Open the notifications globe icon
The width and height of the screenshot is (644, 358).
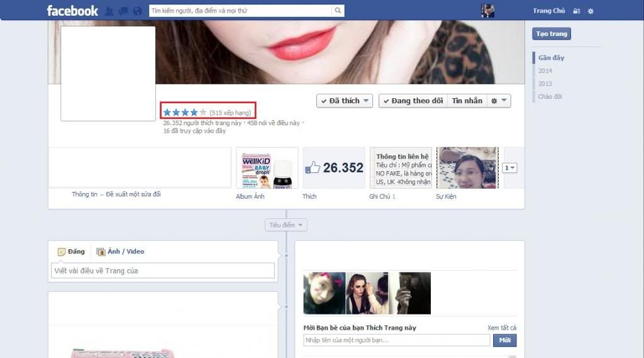pos(137,11)
